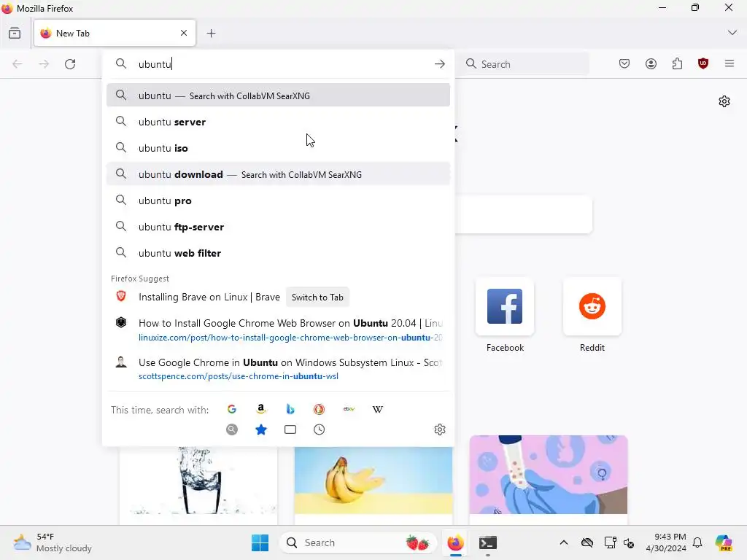Open the notification bell icon
Screen dimensions: 747x560
697,542
